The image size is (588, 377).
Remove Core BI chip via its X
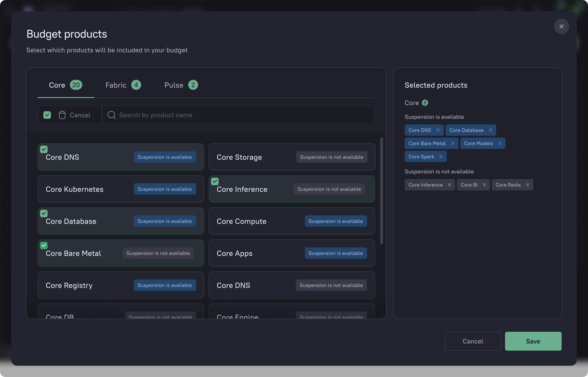pos(484,185)
